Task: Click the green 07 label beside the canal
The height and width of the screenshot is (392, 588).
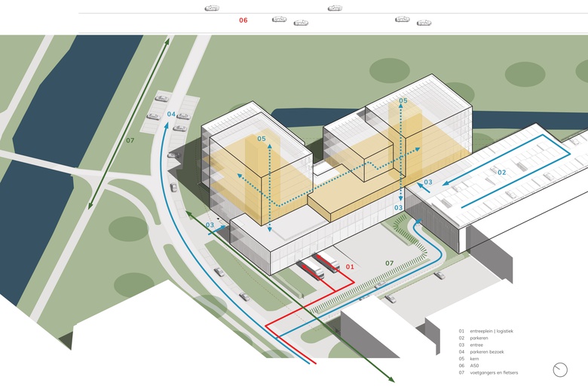Action: pyautogui.click(x=130, y=140)
